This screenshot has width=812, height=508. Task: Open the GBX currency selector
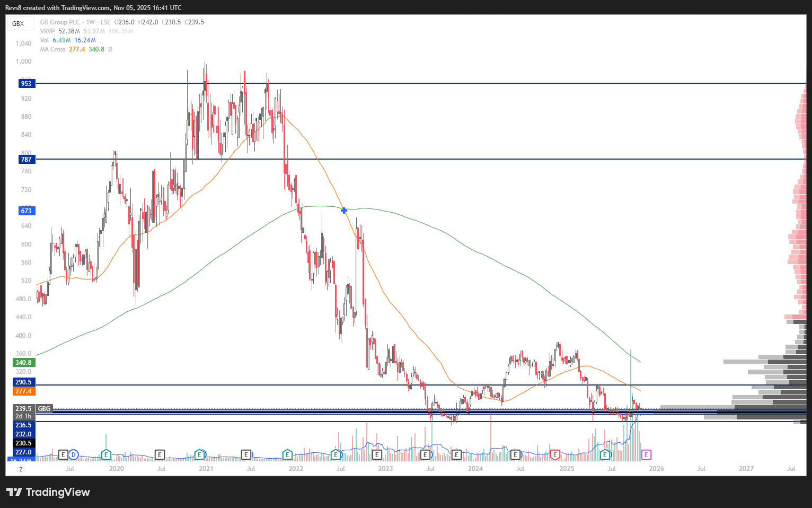[19, 23]
